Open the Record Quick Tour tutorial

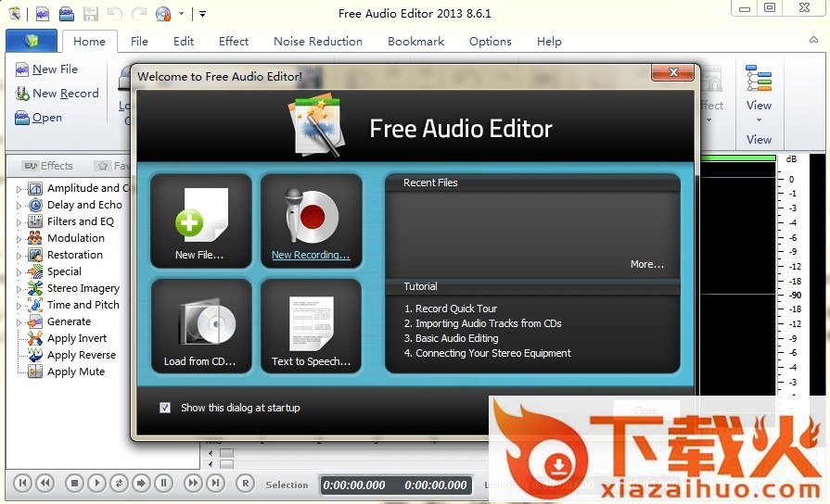pos(451,309)
